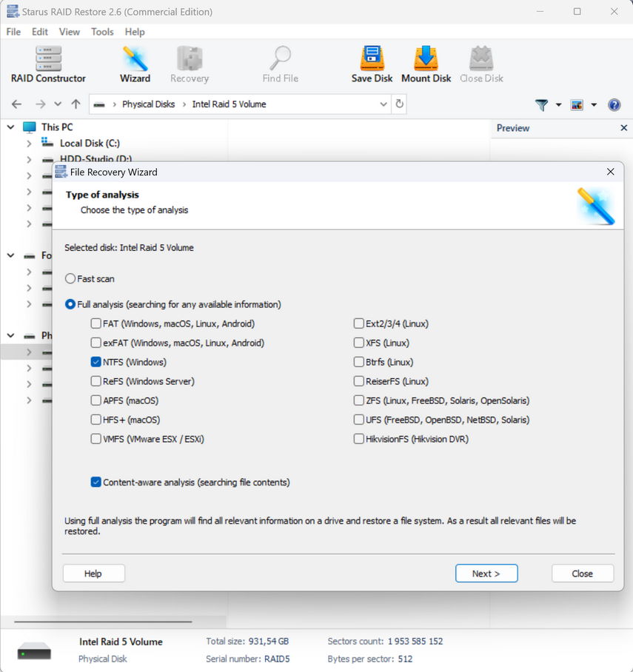Click Intel Raid 5 Volume breadcrumb
The image size is (633, 672).
229,104
